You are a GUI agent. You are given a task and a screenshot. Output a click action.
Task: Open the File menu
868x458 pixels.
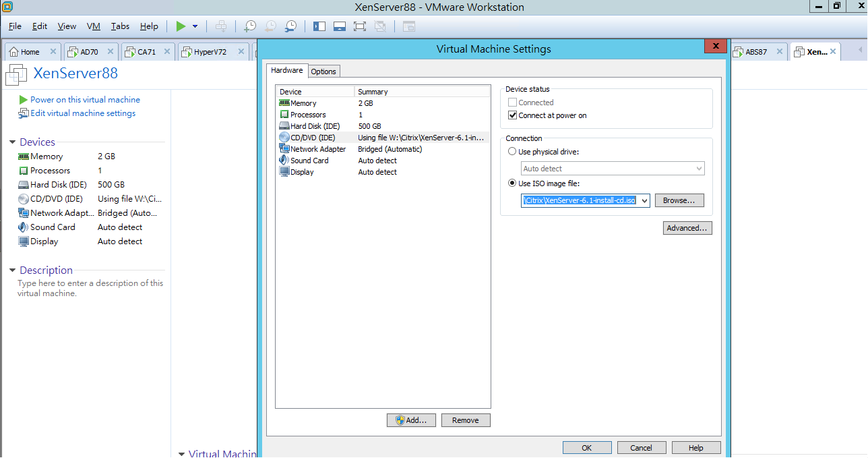[15, 26]
